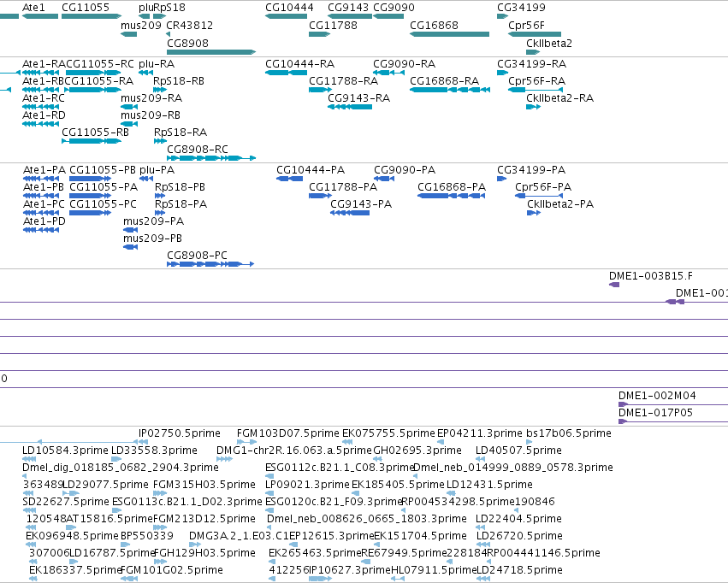Viewport: 728px width, 583px height.
Task: Select the Cpr56F gene bar
Action: click(535, 34)
